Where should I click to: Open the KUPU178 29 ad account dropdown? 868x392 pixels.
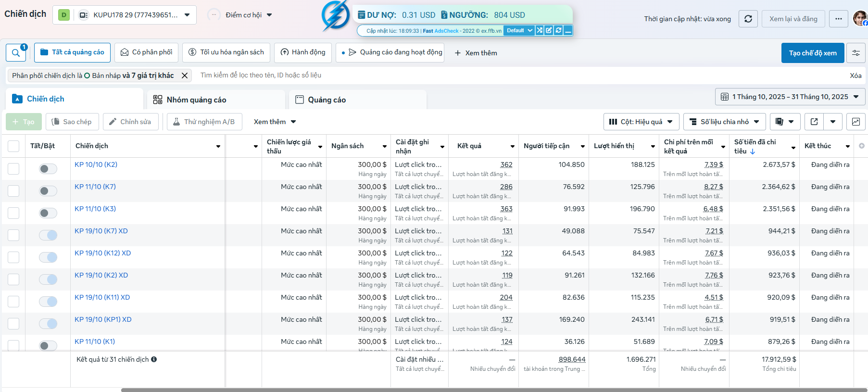pos(124,15)
